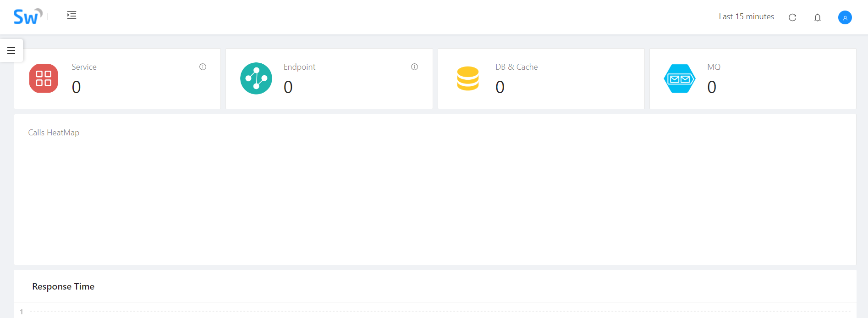868x318 pixels.
Task: Click the Response Time panel header
Action: (63, 286)
